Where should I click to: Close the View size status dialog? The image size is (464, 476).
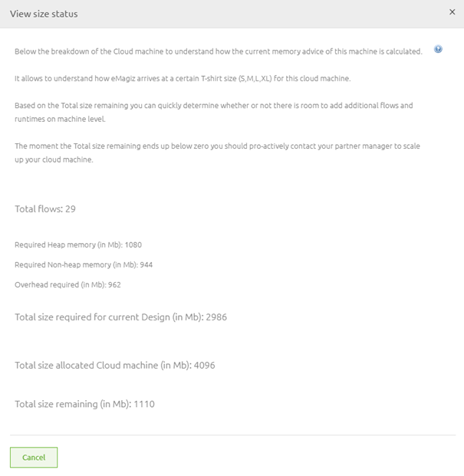click(x=452, y=13)
